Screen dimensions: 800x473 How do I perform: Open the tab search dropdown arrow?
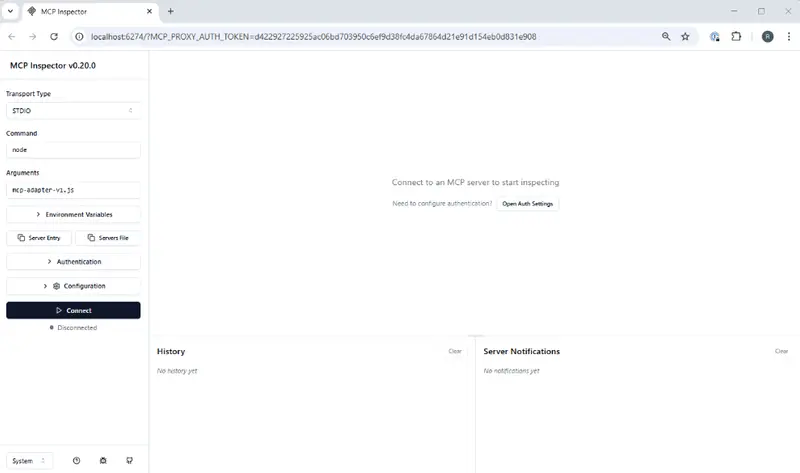click(10, 11)
